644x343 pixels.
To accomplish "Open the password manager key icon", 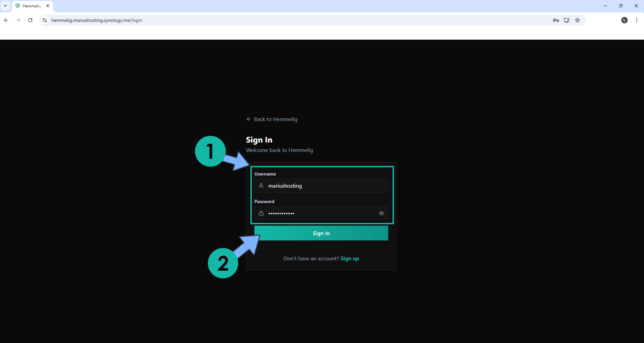I will pos(556,20).
